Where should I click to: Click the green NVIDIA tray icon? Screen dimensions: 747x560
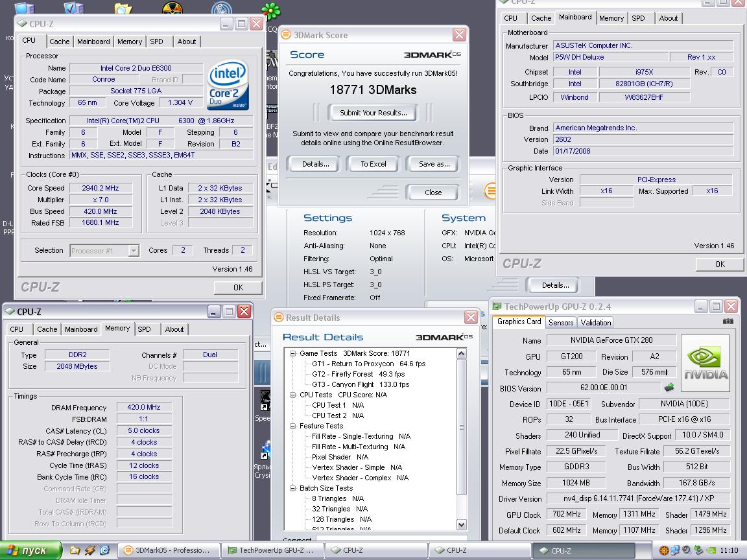pos(711,551)
